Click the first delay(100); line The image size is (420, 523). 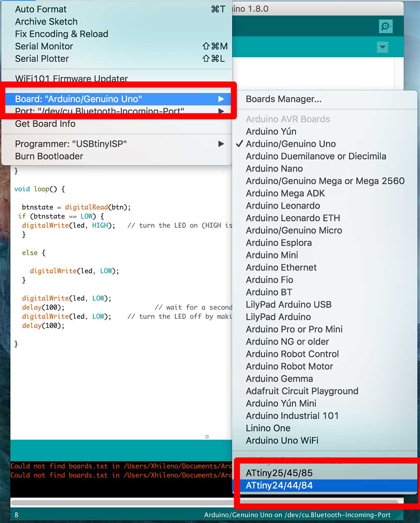(43, 307)
